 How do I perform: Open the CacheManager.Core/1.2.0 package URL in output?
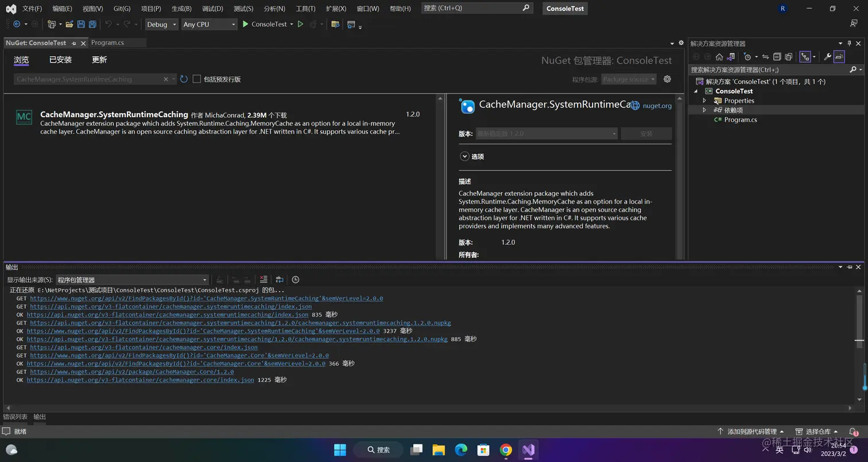pyautogui.click(x=132, y=372)
